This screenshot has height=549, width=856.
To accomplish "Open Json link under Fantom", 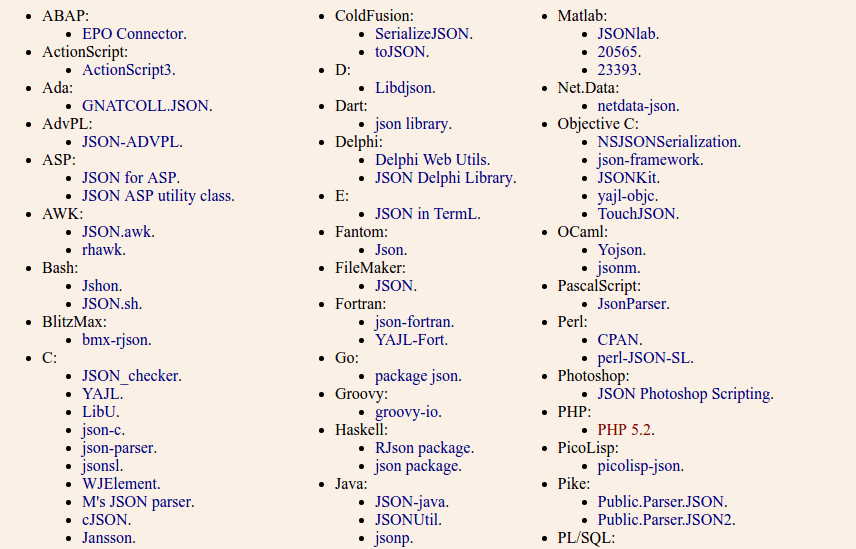I will [x=389, y=250].
